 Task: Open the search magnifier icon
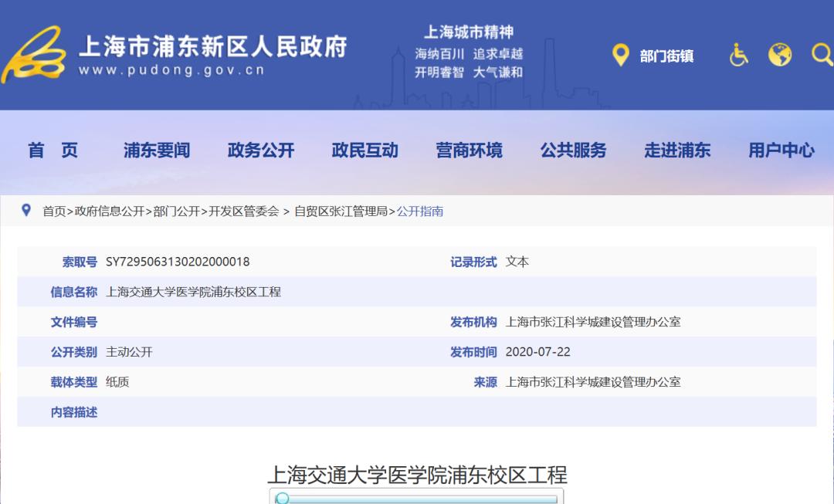click(822, 55)
